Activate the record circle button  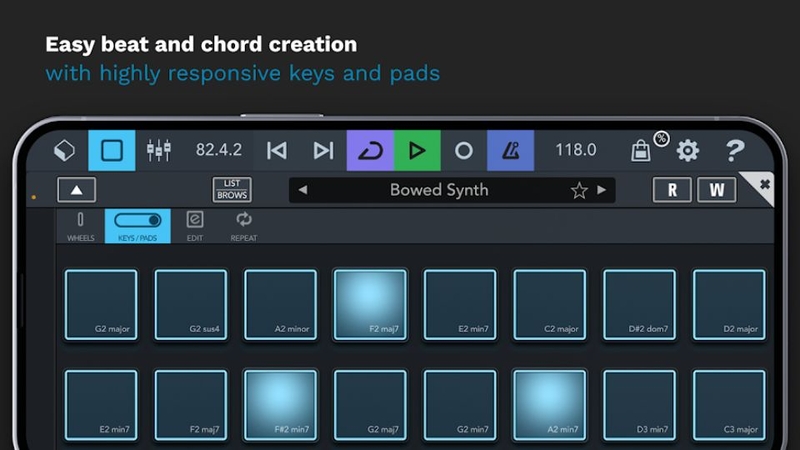tap(464, 151)
